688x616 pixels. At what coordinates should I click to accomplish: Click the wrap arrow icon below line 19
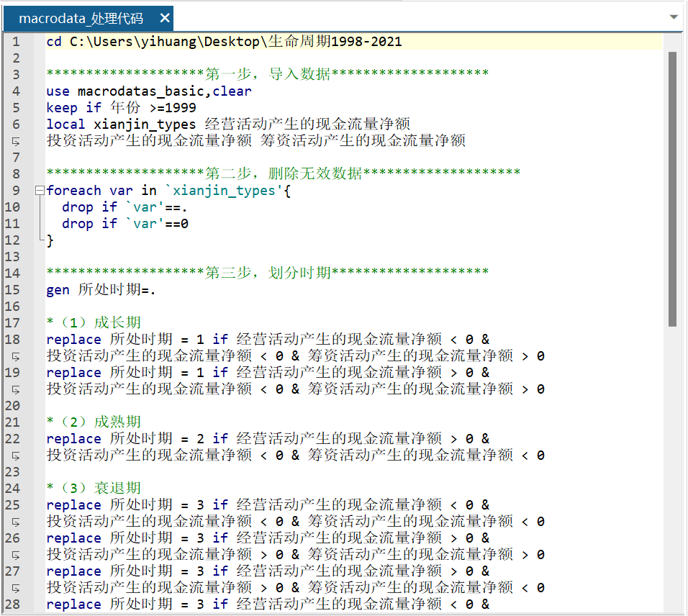click(x=16, y=389)
